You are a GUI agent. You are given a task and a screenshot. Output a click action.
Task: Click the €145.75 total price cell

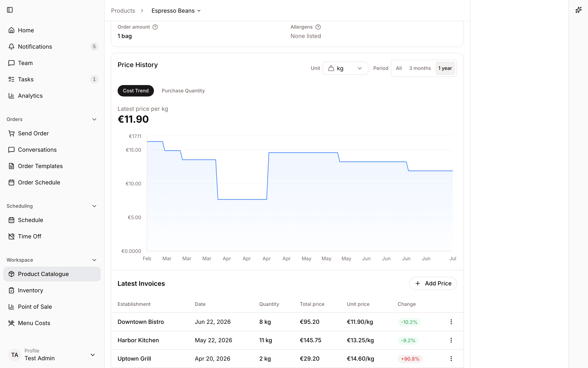pos(311,340)
